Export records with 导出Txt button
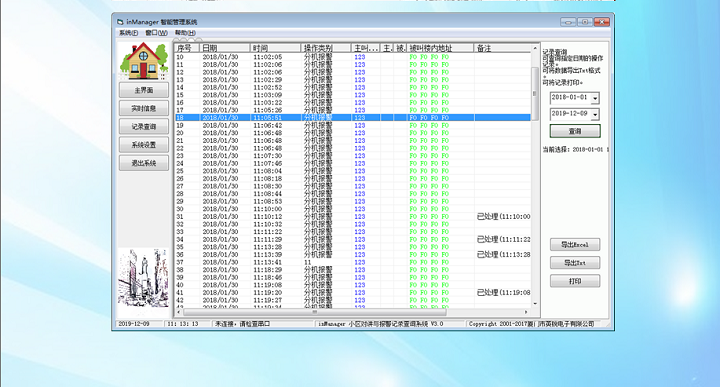Screen dimensions: 720x387 pyautogui.click(x=575, y=263)
